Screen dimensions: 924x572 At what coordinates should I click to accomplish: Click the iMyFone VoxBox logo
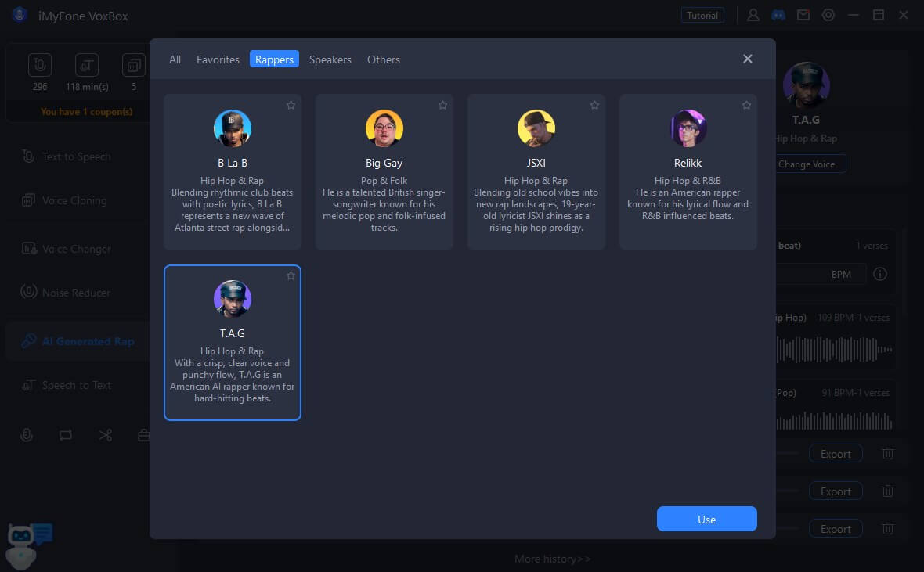point(20,15)
